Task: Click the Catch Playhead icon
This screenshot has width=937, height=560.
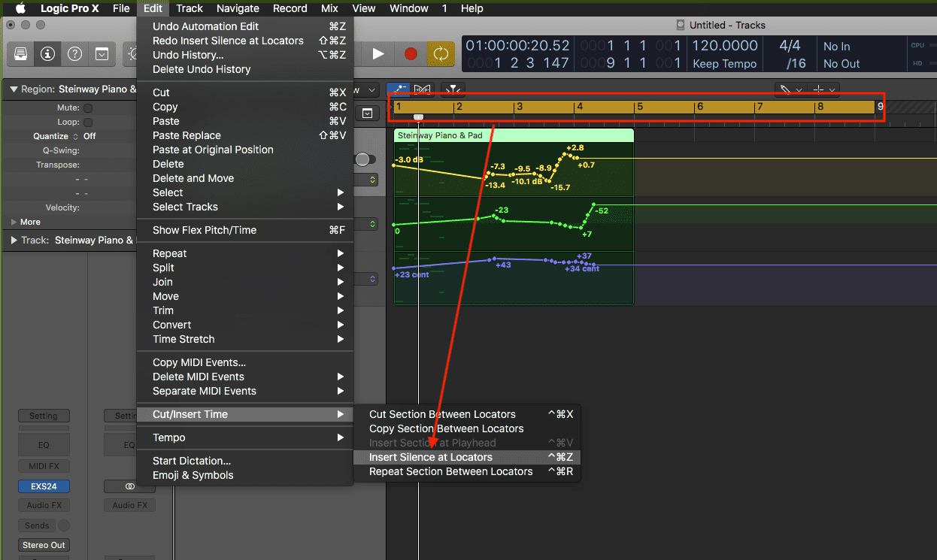Action: 453,89
